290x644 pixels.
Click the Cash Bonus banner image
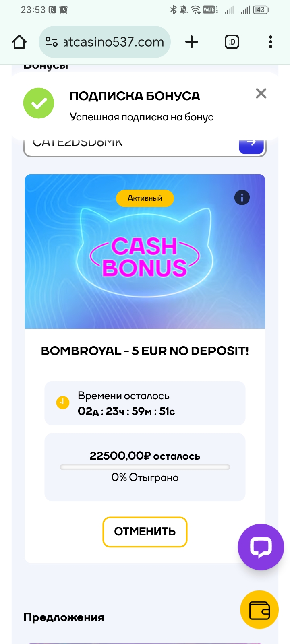145,258
